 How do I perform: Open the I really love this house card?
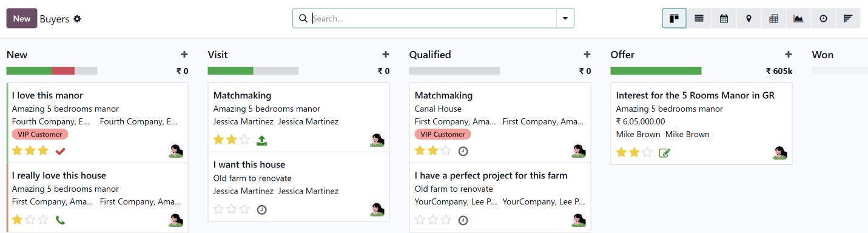97,198
